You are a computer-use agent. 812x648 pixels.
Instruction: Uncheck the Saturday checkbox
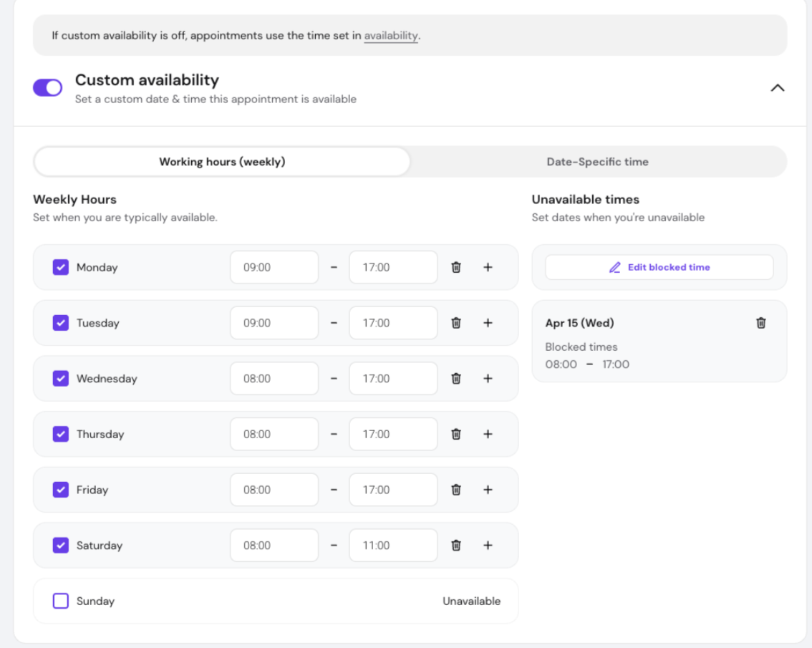point(61,546)
